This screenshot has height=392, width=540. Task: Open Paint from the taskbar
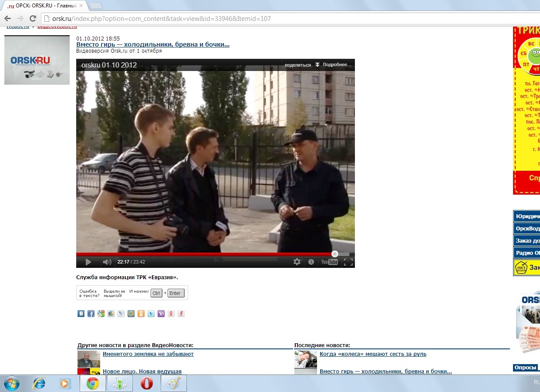[173, 384]
